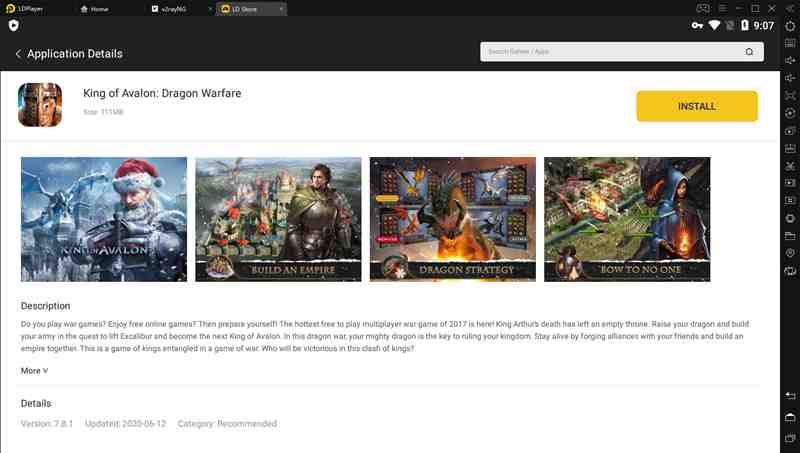Open the virtual location pin icon

790,253
